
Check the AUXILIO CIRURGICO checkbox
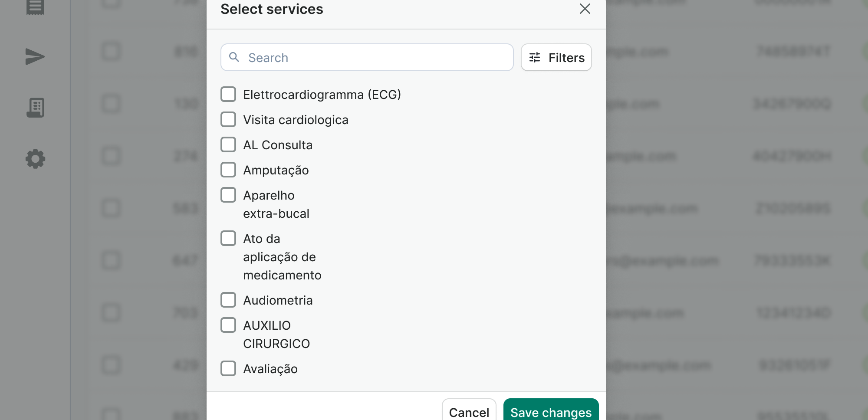[228, 325]
